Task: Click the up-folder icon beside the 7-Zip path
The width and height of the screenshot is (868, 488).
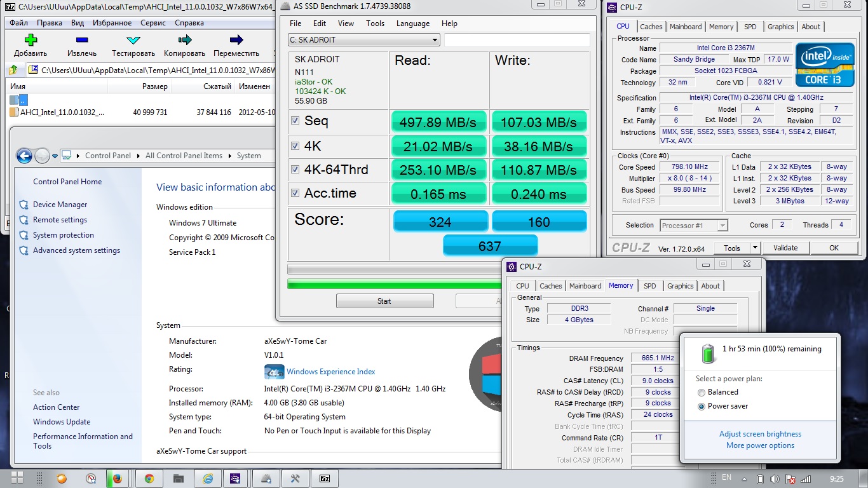Action: (x=13, y=70)
